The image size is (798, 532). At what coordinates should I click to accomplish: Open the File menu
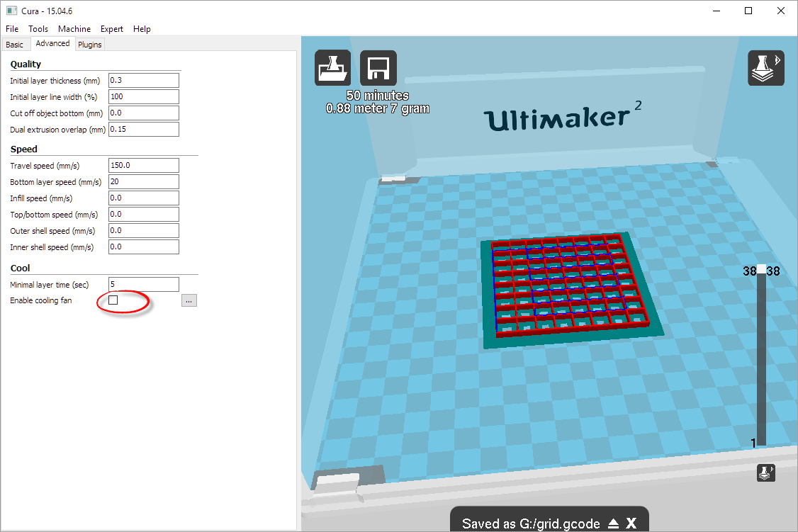click(x=12, y=29)
